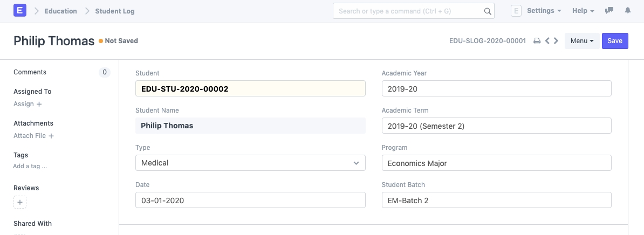The image size is (644, 235).
Task: Open the Settings dropdown
Action: coord(544,11)
